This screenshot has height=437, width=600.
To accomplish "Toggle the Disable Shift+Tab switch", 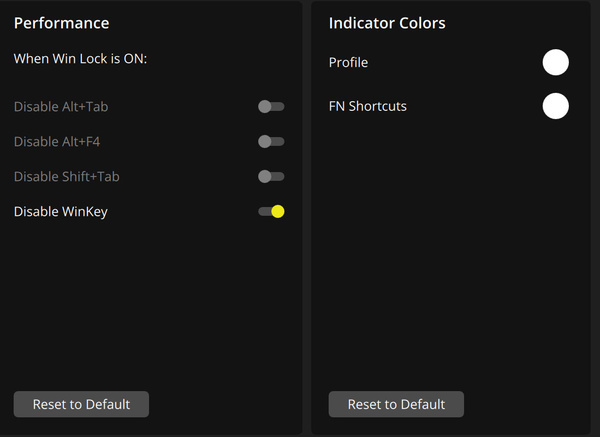I will pyautogui.click(x=271, y=176).
